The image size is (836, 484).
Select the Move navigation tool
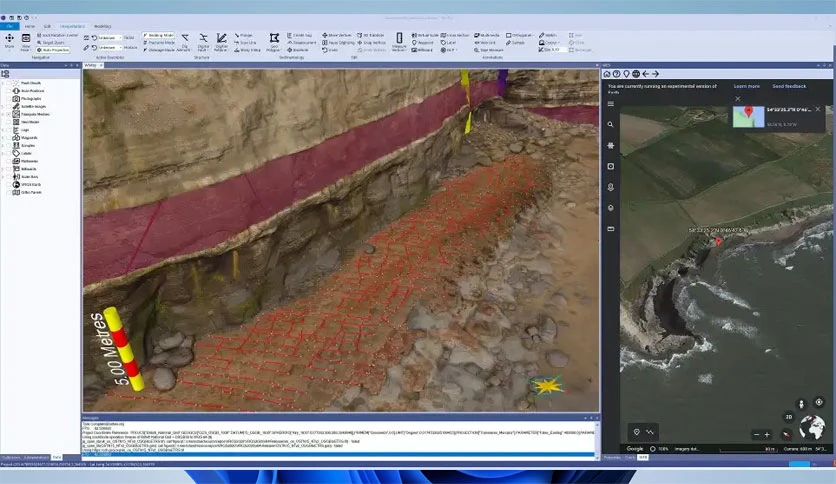[9, 41]
